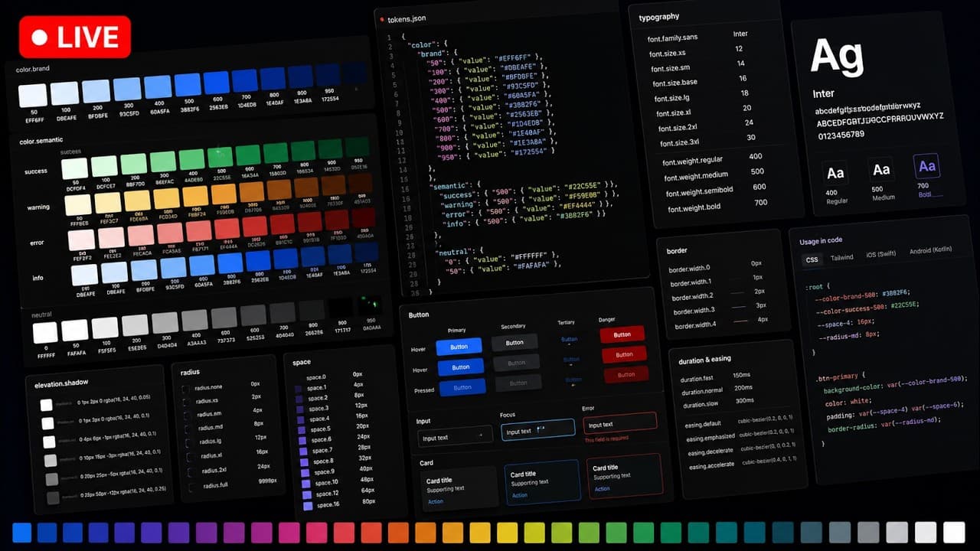Viewport: 980px width, 551px height.
Task: Choose the Aa 400 Regular weight tile
Action: 835,174
